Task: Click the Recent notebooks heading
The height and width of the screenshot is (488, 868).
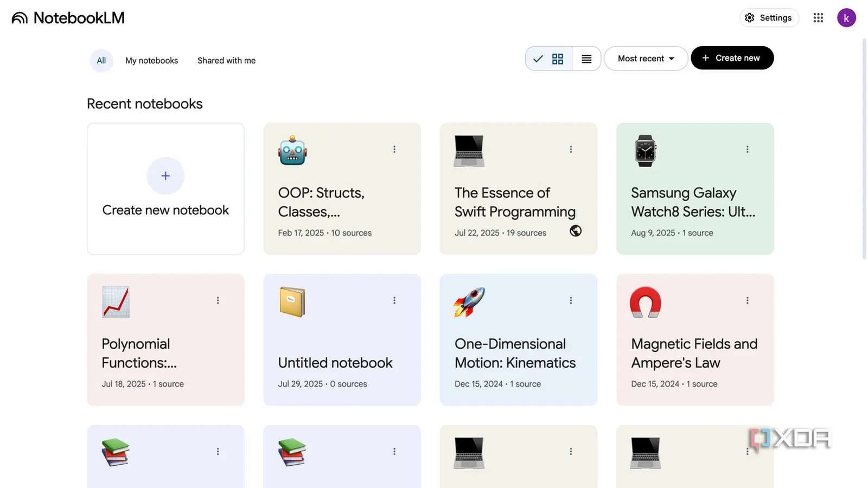Action: 145,104
